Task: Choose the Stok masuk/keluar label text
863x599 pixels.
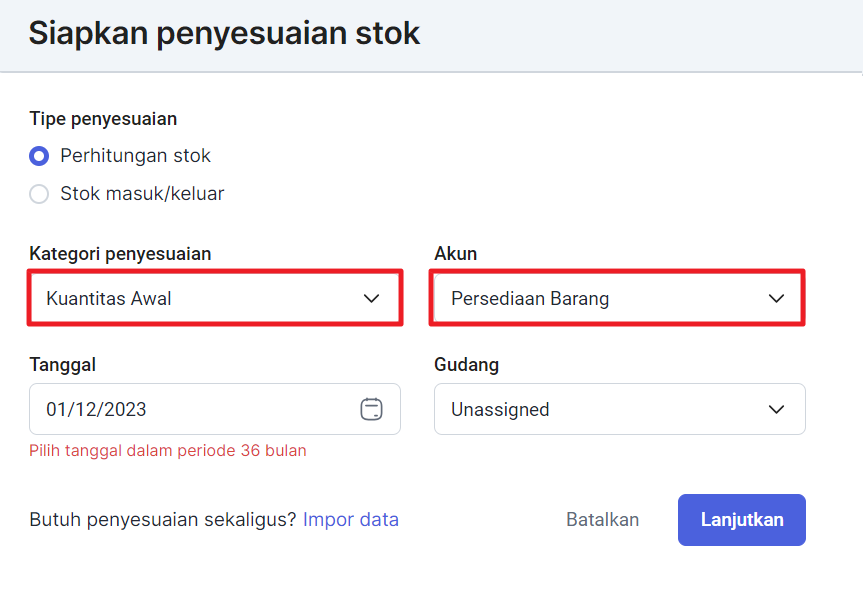Action: (x=142, y=194)
